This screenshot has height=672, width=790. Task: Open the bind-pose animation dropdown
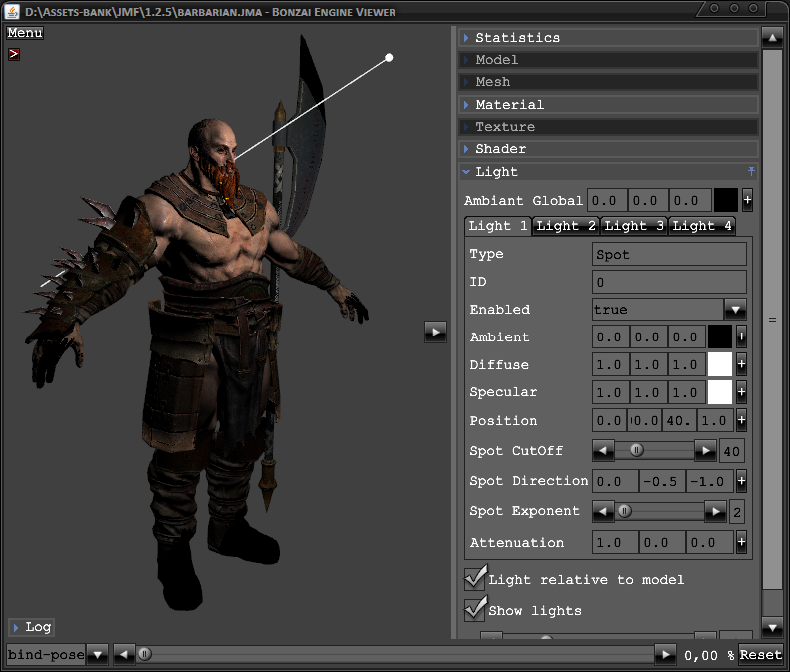[x=97, y=655]
